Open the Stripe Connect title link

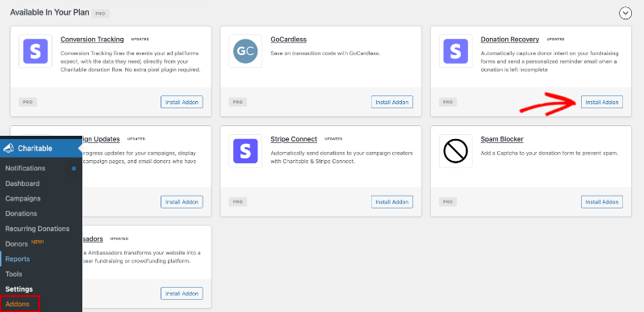click(x=294, y=139)
